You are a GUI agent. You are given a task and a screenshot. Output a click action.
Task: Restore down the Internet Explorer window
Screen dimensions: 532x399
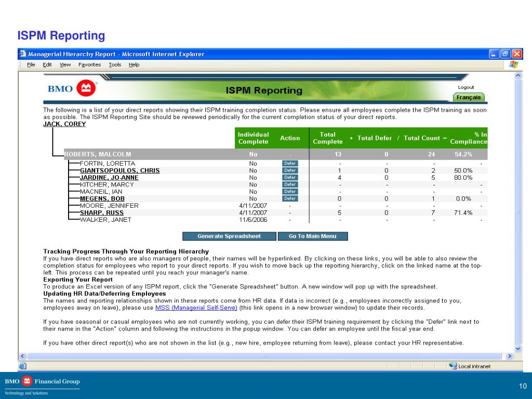pos(506,54)
